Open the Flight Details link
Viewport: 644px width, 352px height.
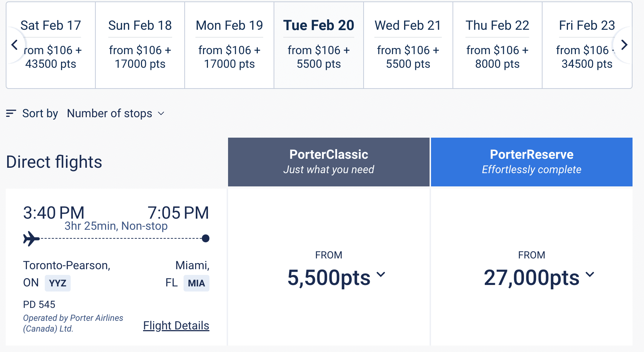click(x=176, y=325)
